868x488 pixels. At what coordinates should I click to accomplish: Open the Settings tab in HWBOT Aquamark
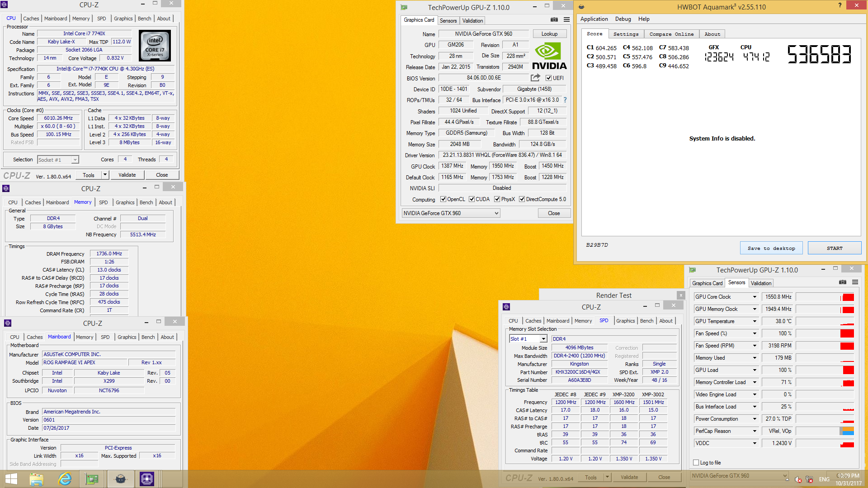(x=626, y=34)
